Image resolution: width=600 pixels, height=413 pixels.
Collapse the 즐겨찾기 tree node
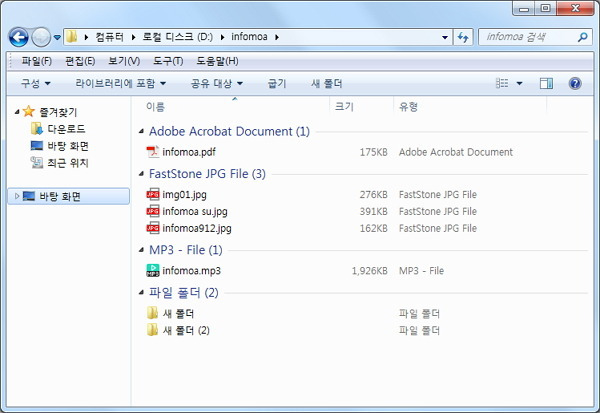coord(17,112)
